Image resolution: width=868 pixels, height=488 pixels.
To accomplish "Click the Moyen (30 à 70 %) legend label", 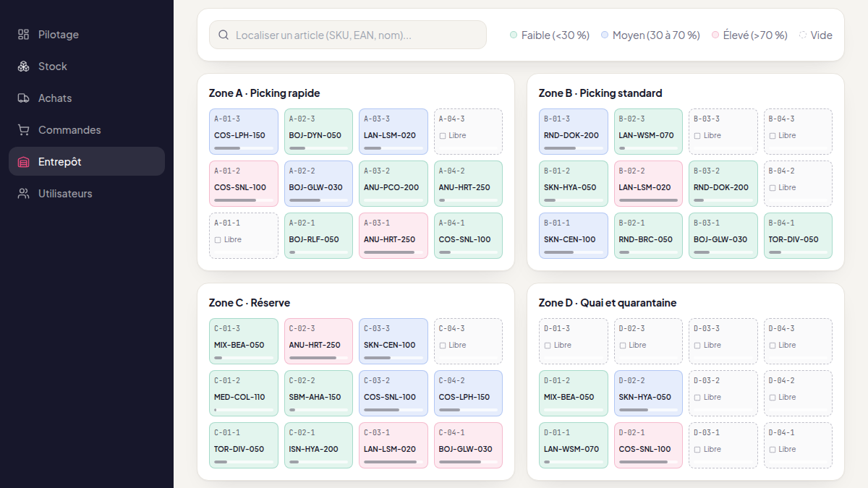I will pyautogui.click(x=656, y=35).
